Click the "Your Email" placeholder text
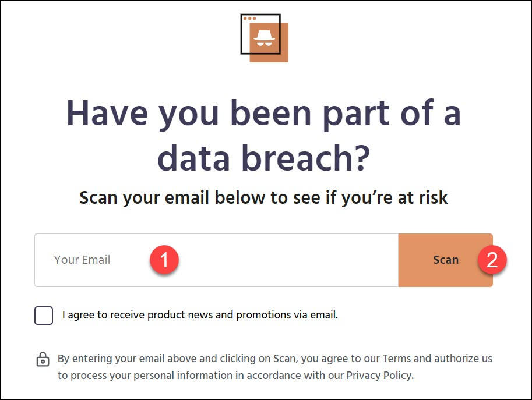Image resolution: width=532 pixels, height=400 pixels. point(82,260)
